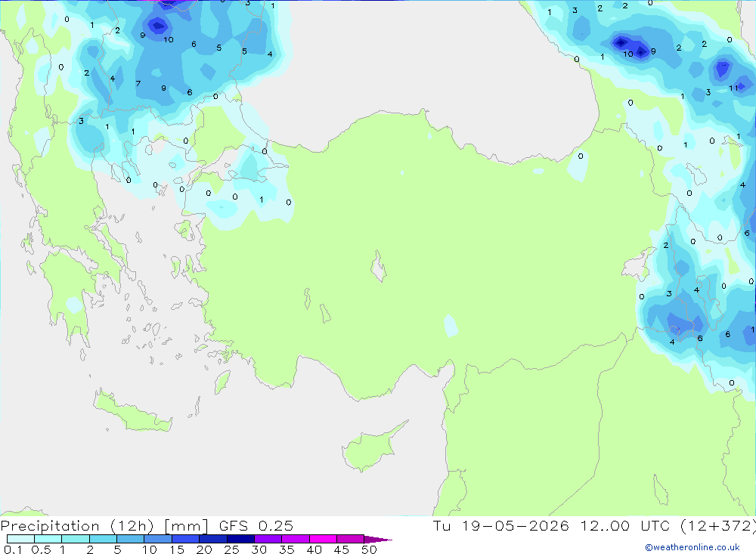The width and height of the screenshot is (756, 554).
Task: Select the 'GFS 0.25' model label
Action: [256, 525]
